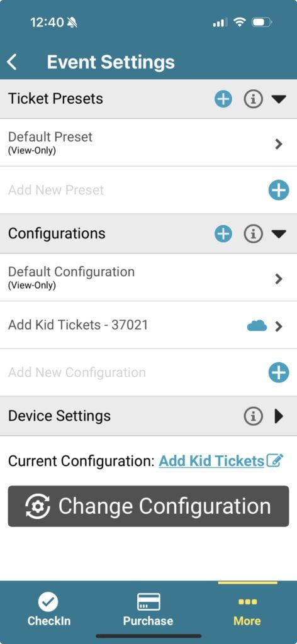The width and height of the screenshot is (297, 644).
Task: Open Ticket Presets info icon
Action: tap(253, 99)
